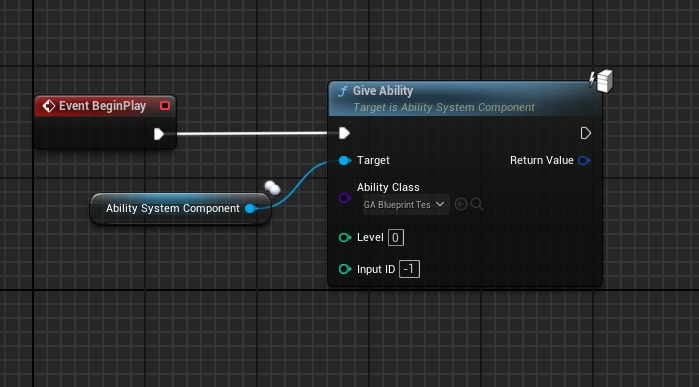Click the Target input pin

345,161
